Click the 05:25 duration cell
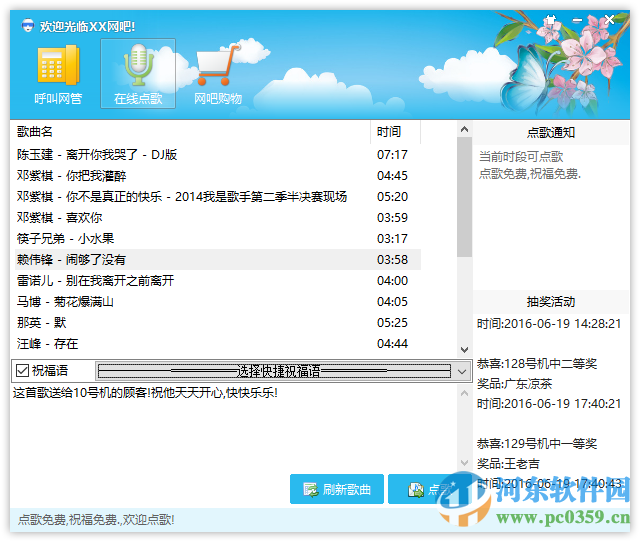Viewport: 640px width, 542px height. click(x=392, y=323)
